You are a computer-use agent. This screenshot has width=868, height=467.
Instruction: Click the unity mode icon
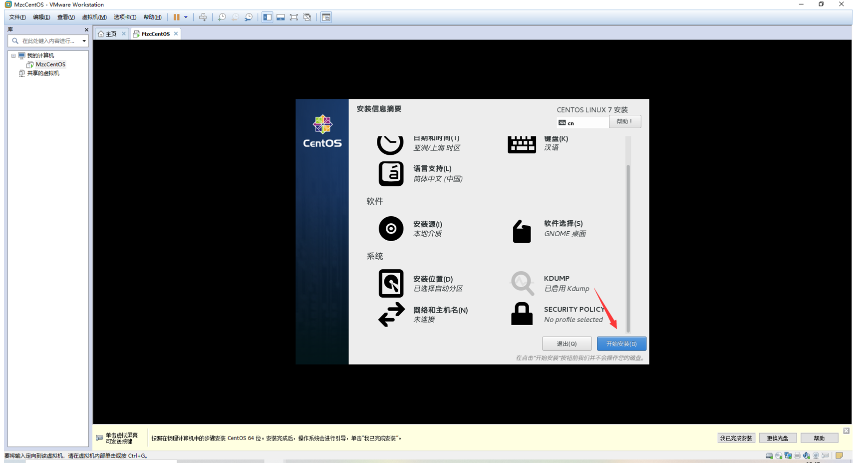307,17
